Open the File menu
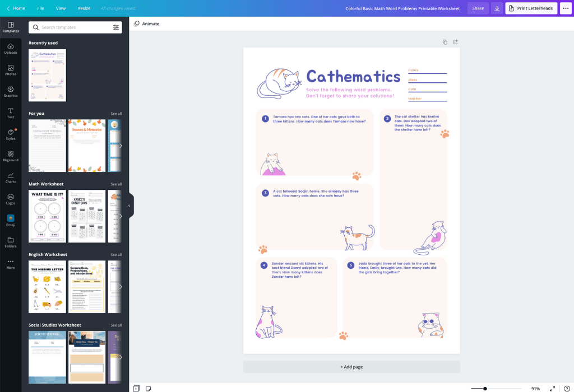 click(x=40, y=8)
